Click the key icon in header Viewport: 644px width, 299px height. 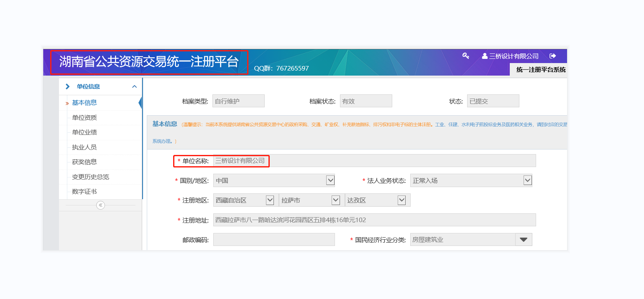(465, 56)
